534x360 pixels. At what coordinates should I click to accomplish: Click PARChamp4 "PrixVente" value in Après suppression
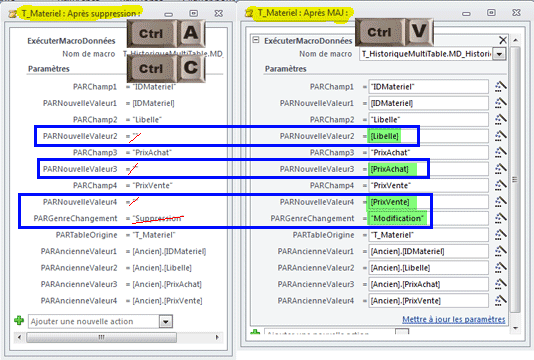pos(153,185)
